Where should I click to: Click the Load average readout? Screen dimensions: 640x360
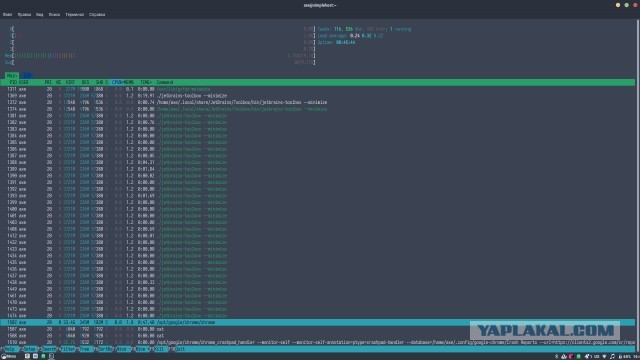pos(350,36)
